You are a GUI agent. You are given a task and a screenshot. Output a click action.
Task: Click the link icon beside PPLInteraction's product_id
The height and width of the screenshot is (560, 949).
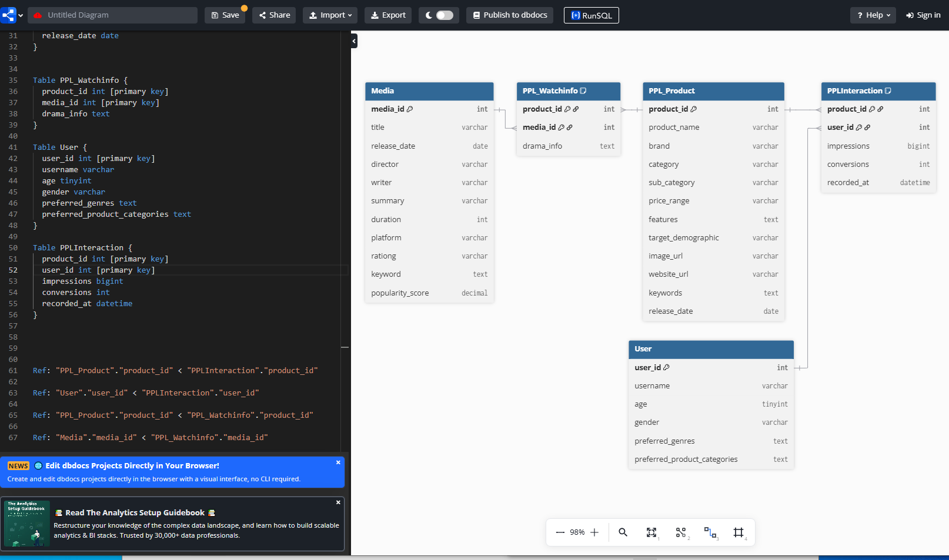[x=880, y=109]
